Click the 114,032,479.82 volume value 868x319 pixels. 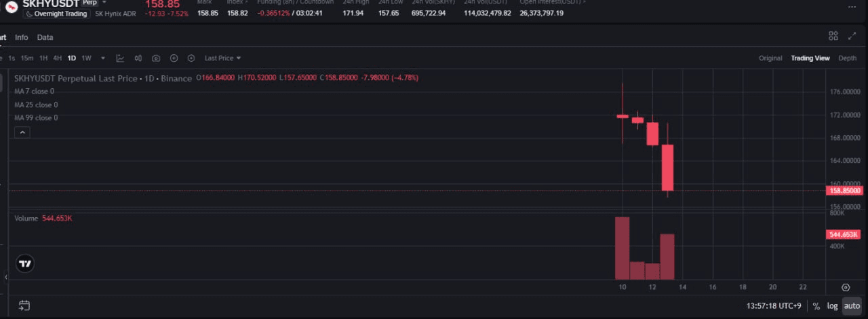(x=488, y=13)
